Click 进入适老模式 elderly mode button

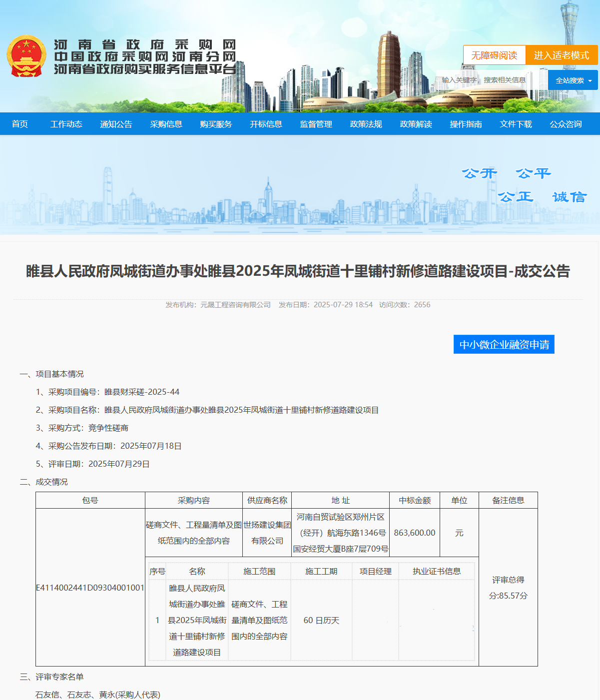(x=562, y=55)
